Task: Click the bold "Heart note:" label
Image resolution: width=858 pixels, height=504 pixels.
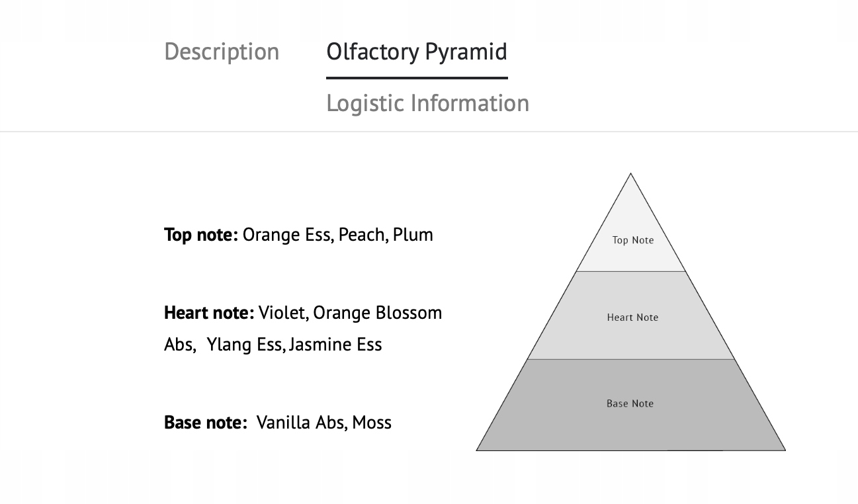Action: click(208, 313)
